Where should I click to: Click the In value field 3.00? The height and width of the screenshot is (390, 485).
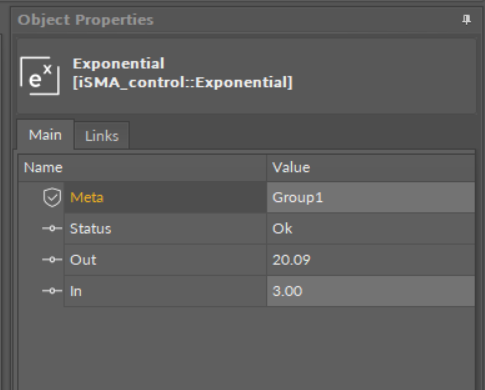[371, 291]
